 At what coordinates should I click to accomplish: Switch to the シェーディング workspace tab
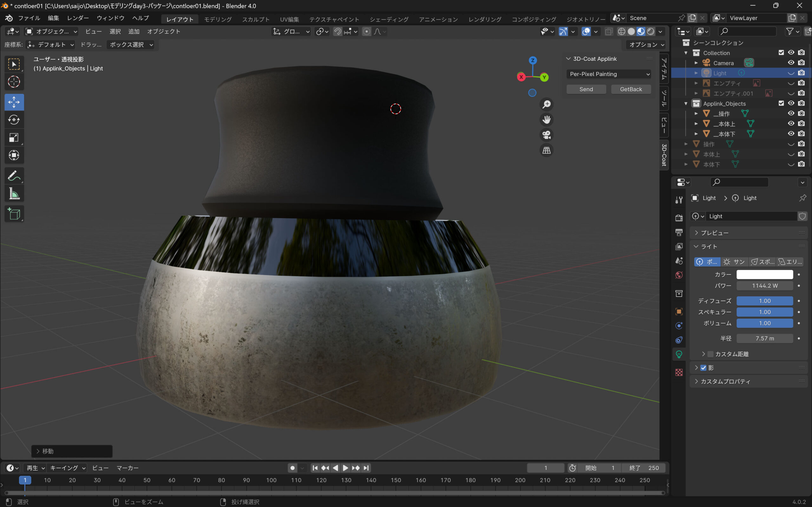[389, 19]
